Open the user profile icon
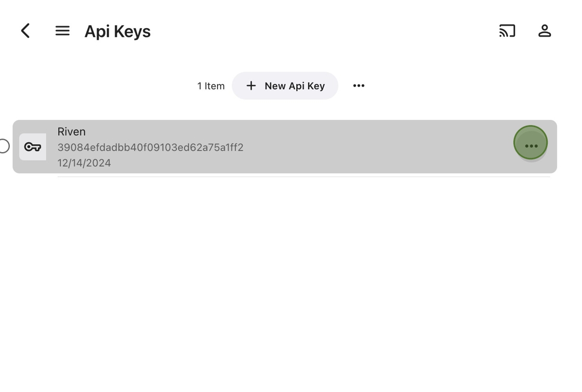This screenshot has width=582, height=392. (544, 31)
